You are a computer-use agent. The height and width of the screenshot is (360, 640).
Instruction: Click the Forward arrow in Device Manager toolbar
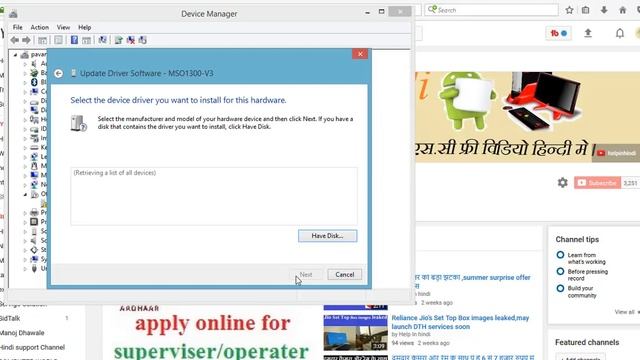26,40
